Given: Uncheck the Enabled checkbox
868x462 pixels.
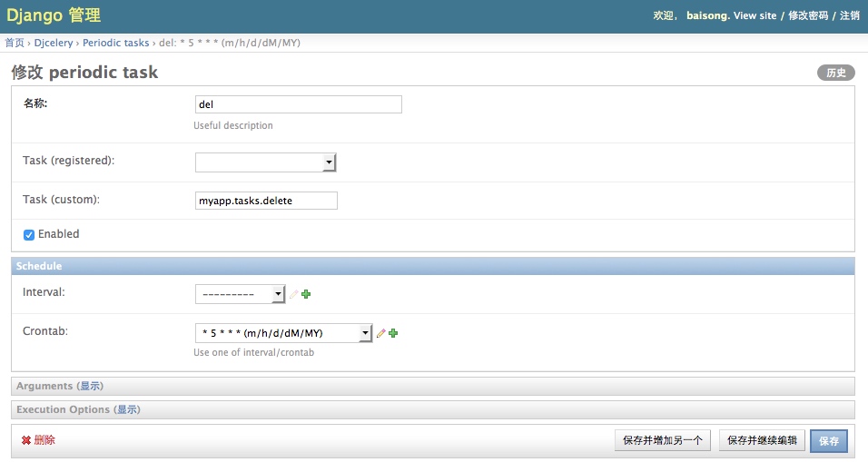Looking at the screenshot, I should (29, 234).
